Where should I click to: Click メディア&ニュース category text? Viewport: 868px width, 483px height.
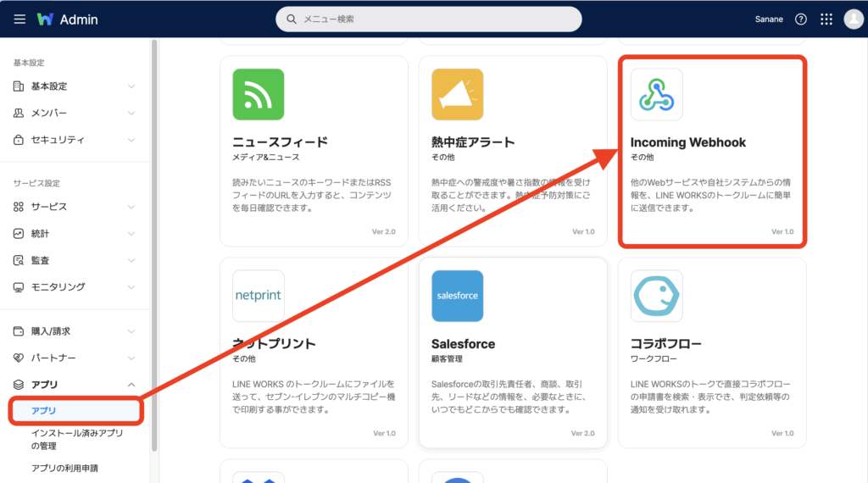coord(266,158)
